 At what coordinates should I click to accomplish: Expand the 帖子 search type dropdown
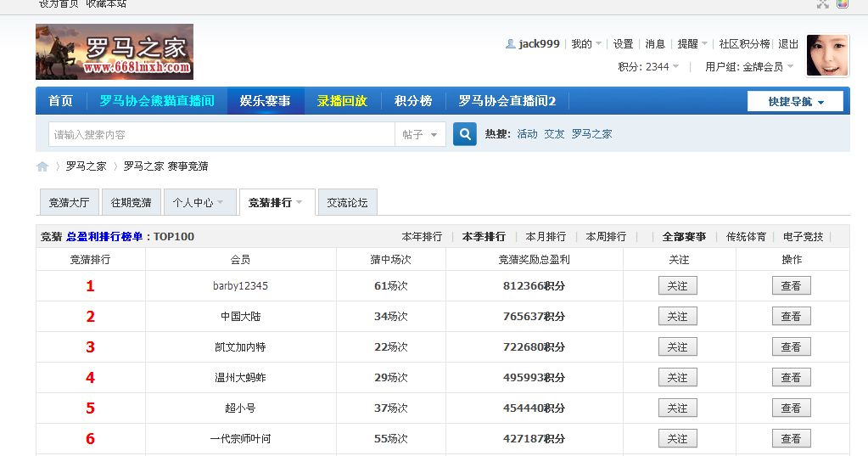point(420,135)
